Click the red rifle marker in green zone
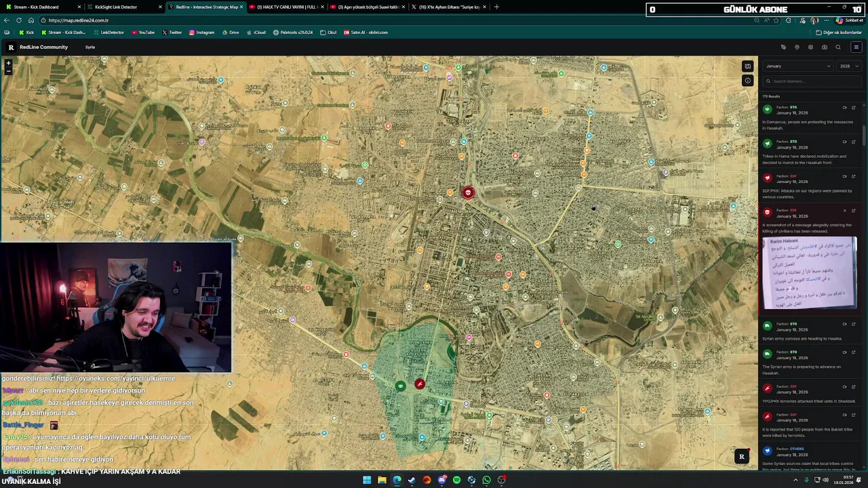 click(420, 384)
